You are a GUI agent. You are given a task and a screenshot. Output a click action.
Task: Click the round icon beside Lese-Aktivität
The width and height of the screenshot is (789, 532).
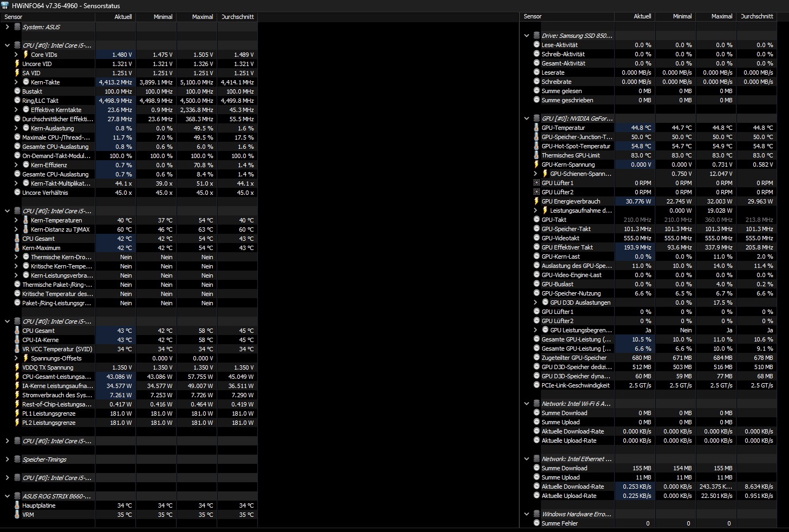[536, 45]
